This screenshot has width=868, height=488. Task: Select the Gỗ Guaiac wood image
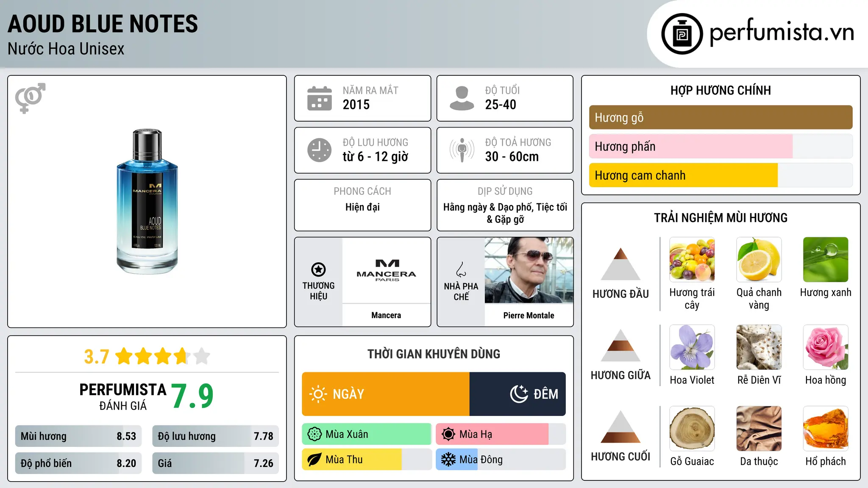click(x=692, y=429)
